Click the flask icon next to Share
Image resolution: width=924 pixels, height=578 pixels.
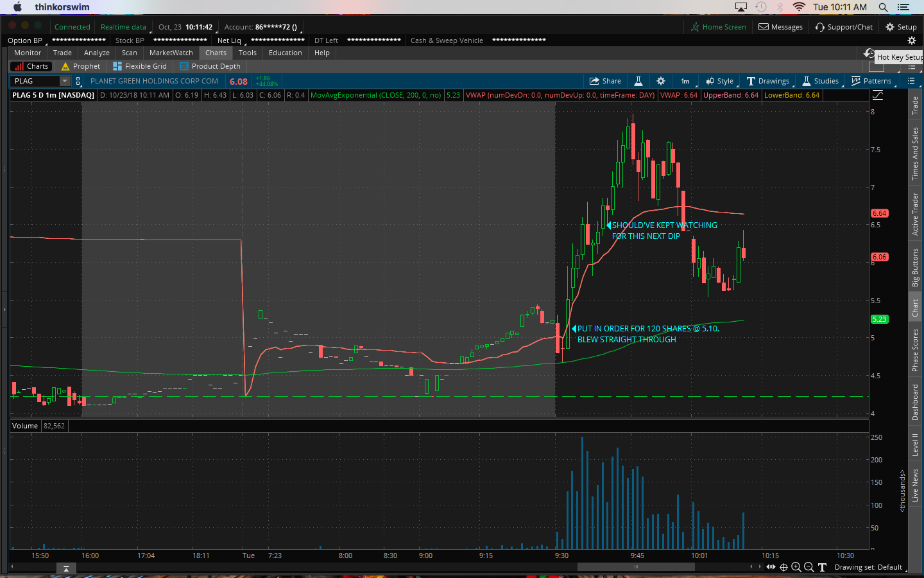[x=638, y=81]
